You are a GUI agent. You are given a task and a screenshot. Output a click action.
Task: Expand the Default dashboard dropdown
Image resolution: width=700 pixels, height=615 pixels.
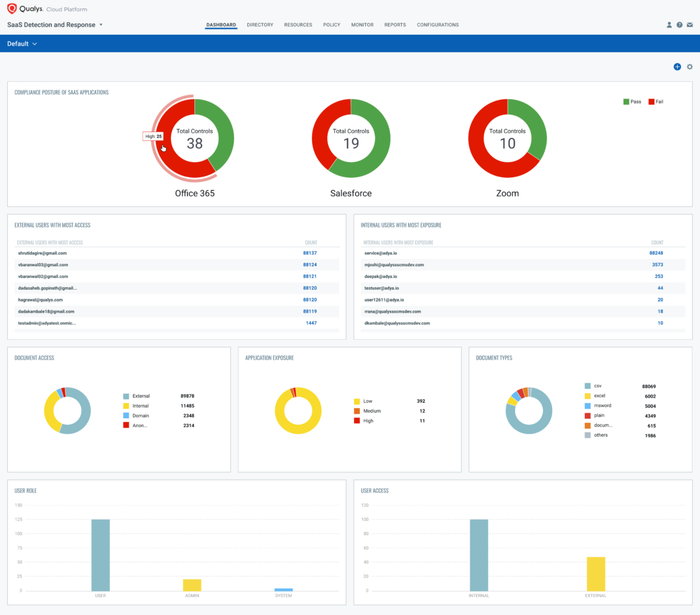click(x=22, y=44)
